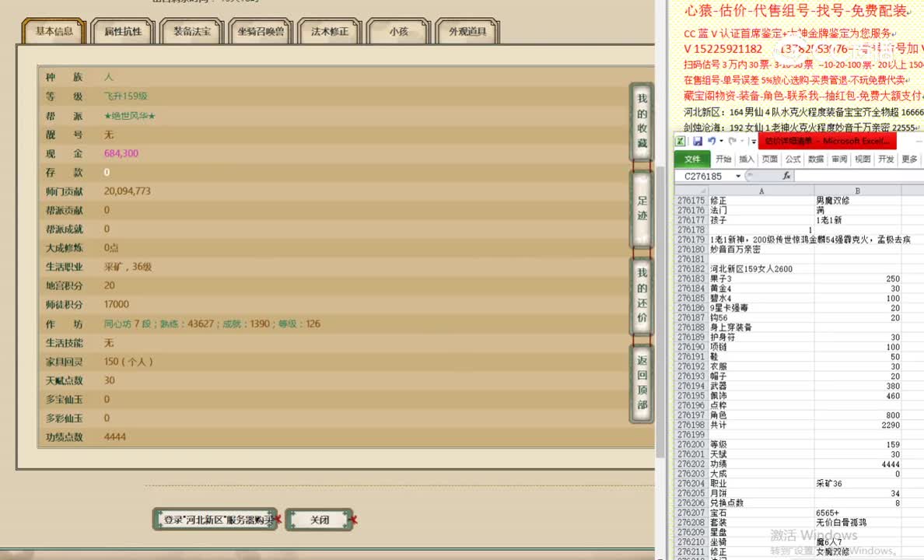
Task: Switch to 基本信息 tab
Action: pos(54,31)
